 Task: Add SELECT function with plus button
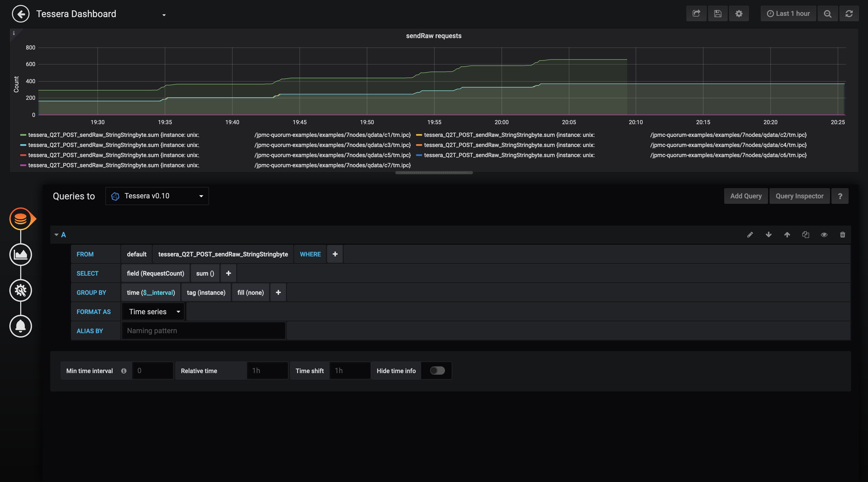[228, 274]
